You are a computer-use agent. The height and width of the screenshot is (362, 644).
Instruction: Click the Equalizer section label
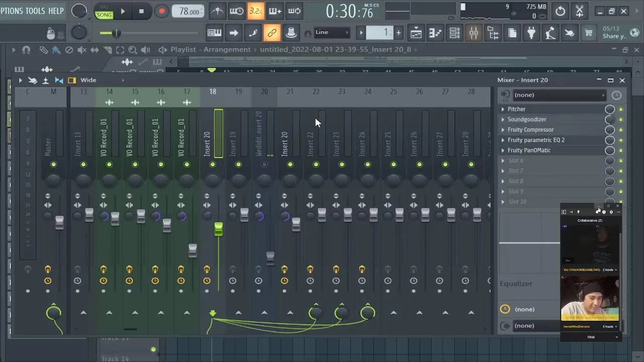pos(516,284)
